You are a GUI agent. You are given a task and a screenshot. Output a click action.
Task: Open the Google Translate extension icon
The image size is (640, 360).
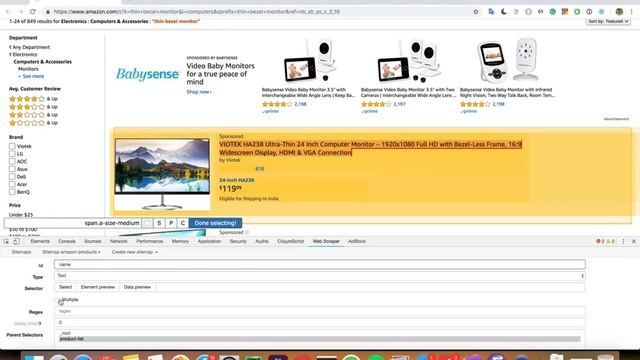[x=491, y=12]
